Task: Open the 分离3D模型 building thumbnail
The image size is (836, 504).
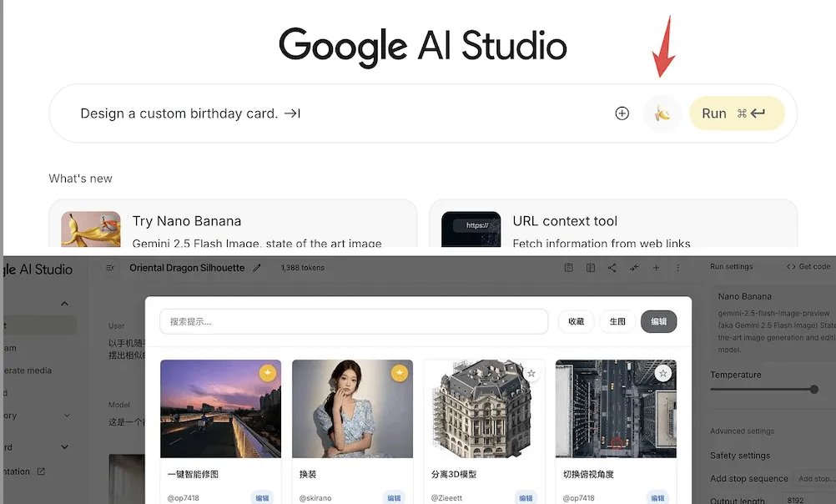Action: (x=484, y=409)
